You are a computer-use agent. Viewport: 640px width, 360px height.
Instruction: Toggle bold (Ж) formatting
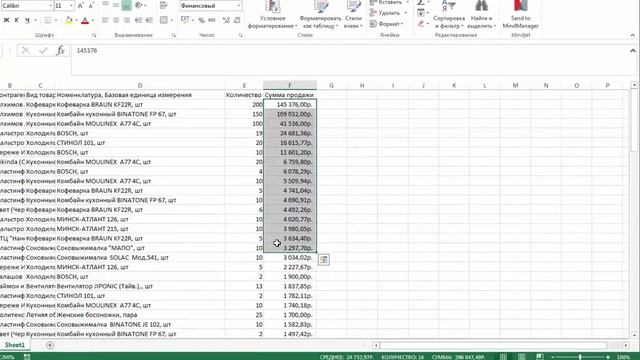point(6,20)
